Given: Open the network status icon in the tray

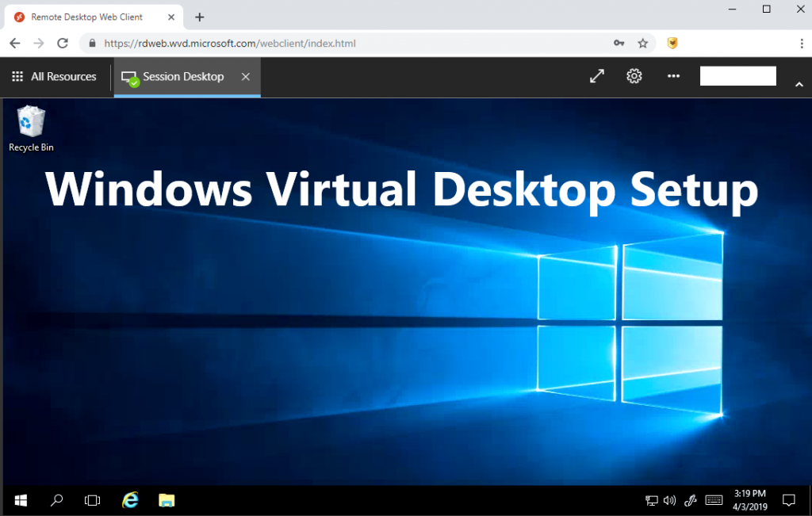Looking at the screenshot, I should pyautogui.click(x=650, y=500).
